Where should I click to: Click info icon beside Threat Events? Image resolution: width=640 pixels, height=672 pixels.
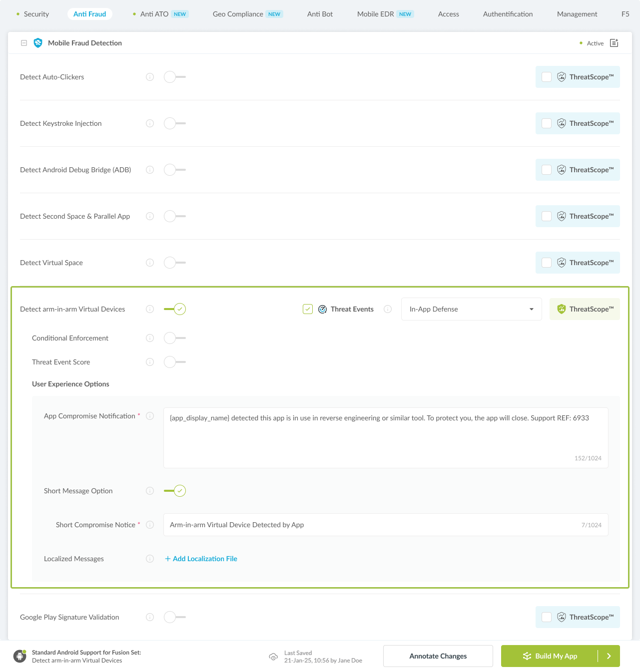388,309
